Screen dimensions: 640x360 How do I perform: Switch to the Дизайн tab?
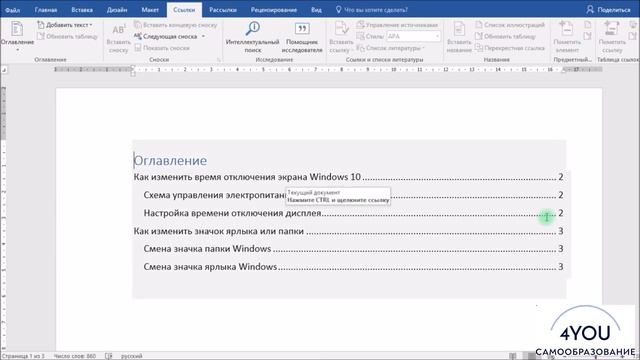(117, 10)
